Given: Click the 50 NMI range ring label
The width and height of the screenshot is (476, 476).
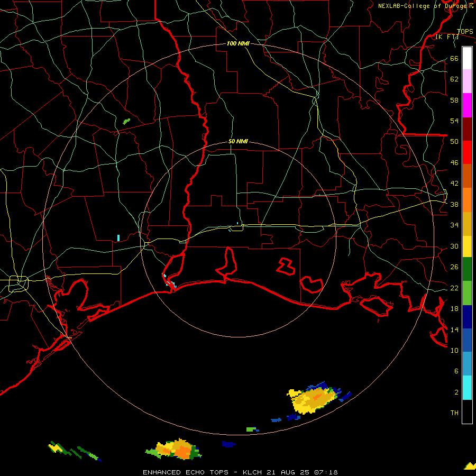Looking at the screenshot, I should click(238, 141).
